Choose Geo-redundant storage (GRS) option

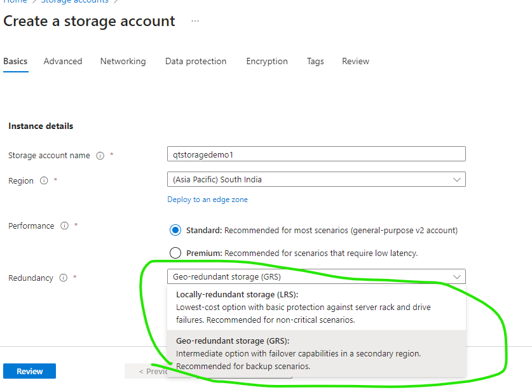tap(317, 353)
